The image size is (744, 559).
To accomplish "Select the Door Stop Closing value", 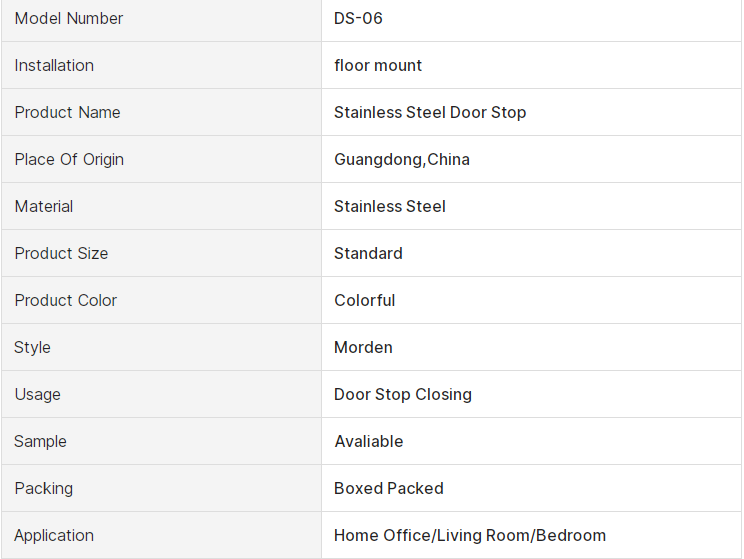I will (403, 394).
